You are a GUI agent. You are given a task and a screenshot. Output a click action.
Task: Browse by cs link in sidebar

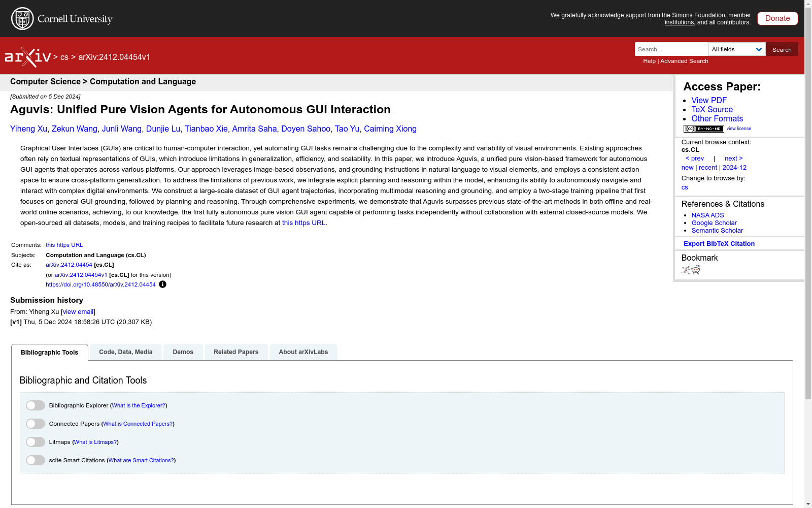[685, 187]
